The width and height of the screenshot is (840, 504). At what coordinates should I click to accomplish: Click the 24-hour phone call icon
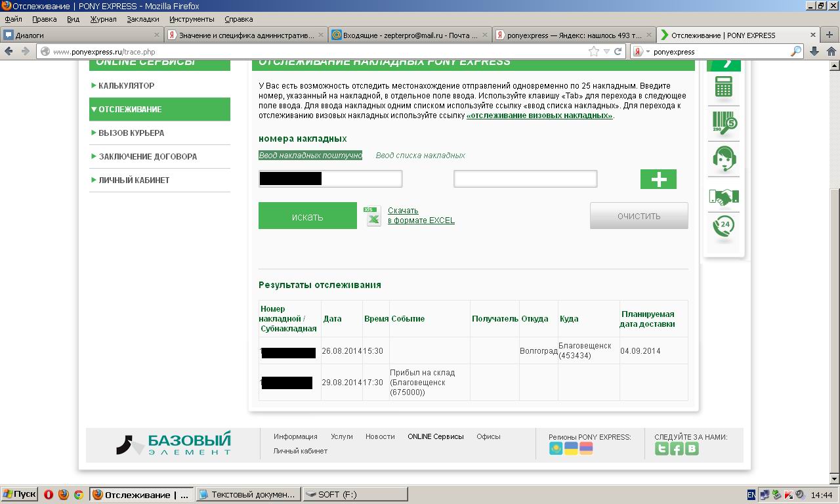tap(724, 228)
